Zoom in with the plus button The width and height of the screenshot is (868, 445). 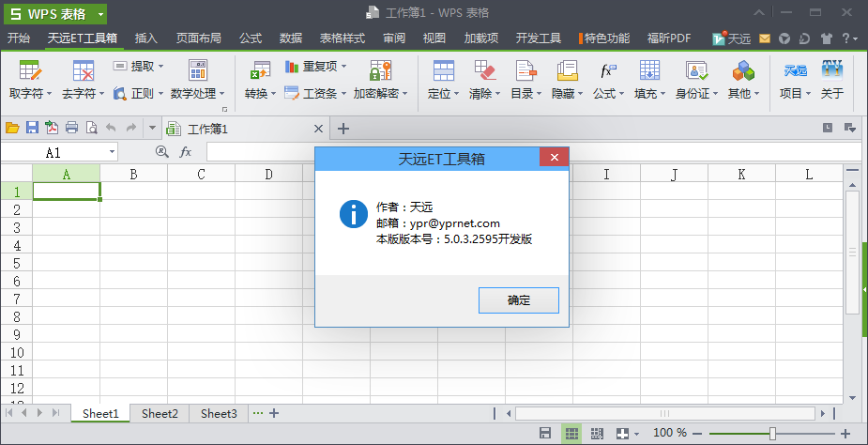point(845,434)
